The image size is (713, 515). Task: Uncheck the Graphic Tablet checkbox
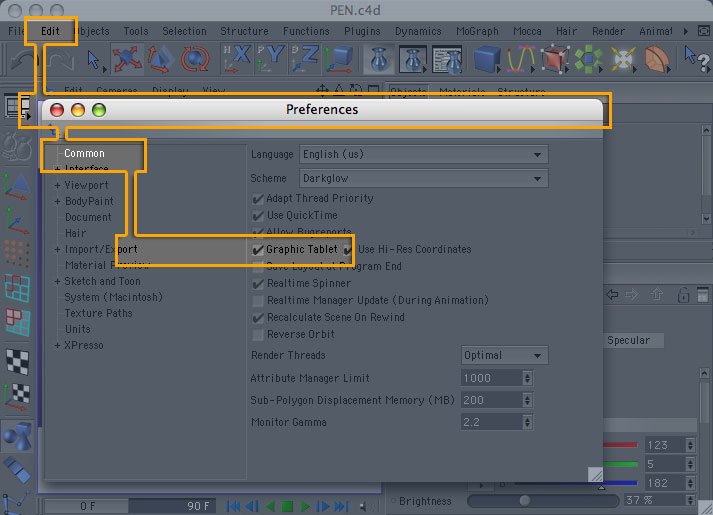click(x=258, y=249)
